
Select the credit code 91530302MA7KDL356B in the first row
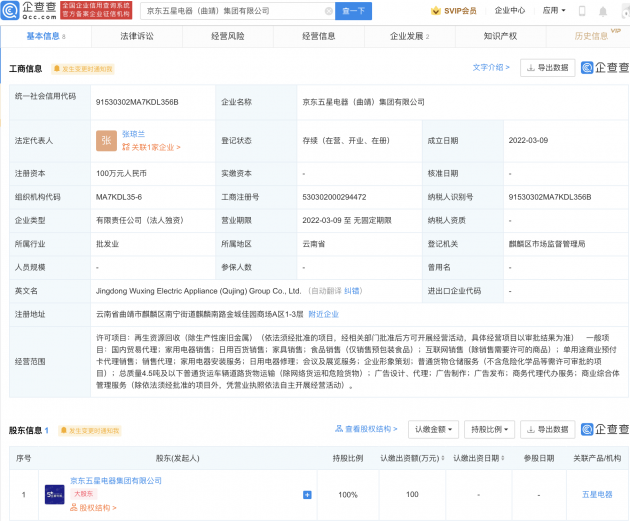[x=137, y=102]
